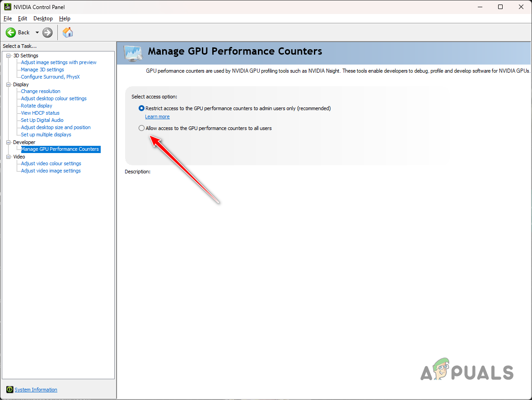Open the NVIDIA home page icon in toolbar
This screenshot has width=532, height=400.
tap(68, 32)
